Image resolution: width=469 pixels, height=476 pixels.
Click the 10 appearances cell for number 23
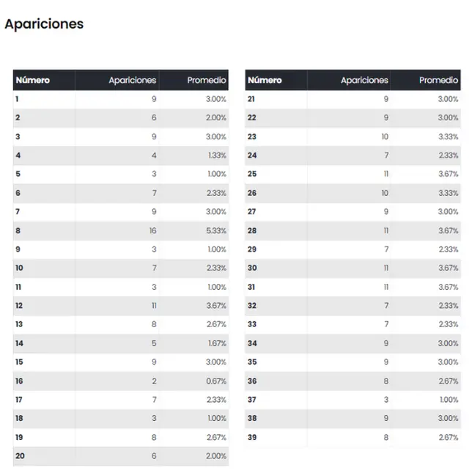point(383,136)
